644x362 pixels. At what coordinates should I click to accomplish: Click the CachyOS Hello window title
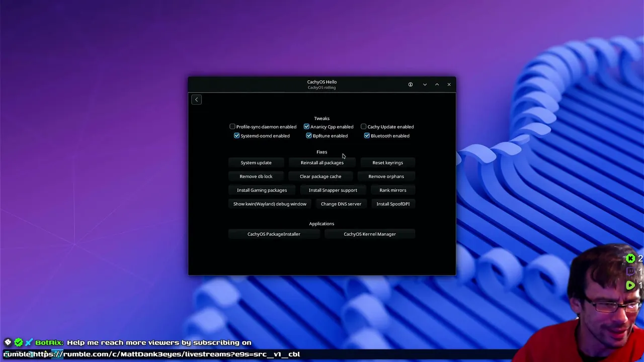point(322,82)
